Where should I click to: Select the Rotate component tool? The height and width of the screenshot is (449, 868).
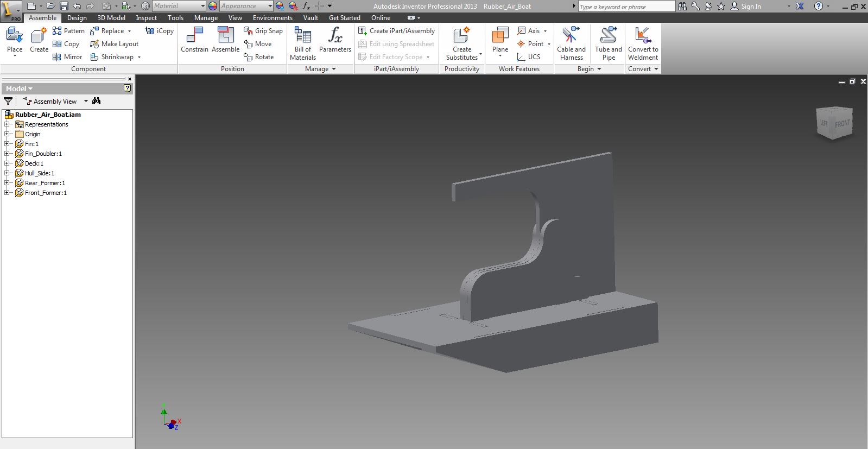[x=258, y=57]
